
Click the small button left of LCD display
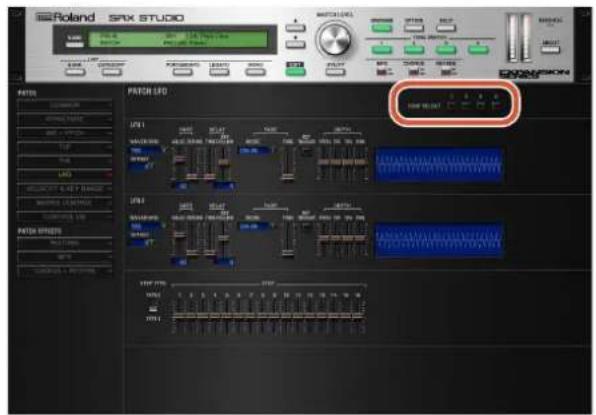[x=74, y=44]
